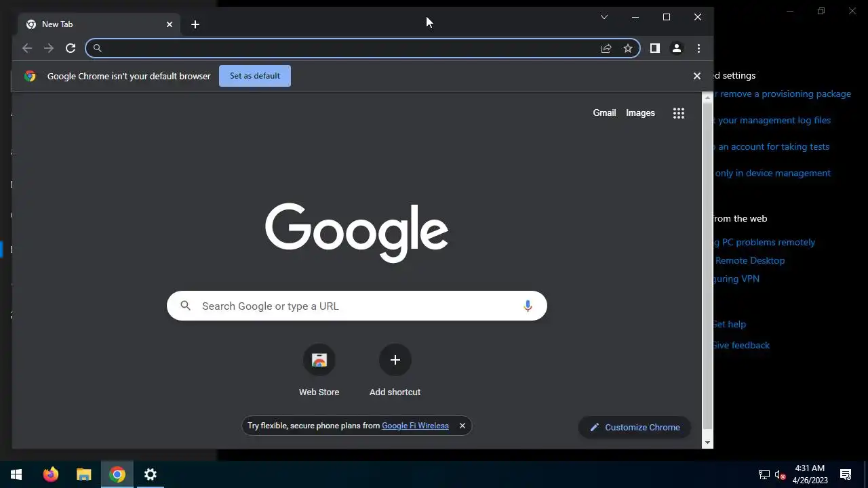Click the scrollbar down arrow in Chrome
The image size is (868, 488).
(x=708, y=443)
